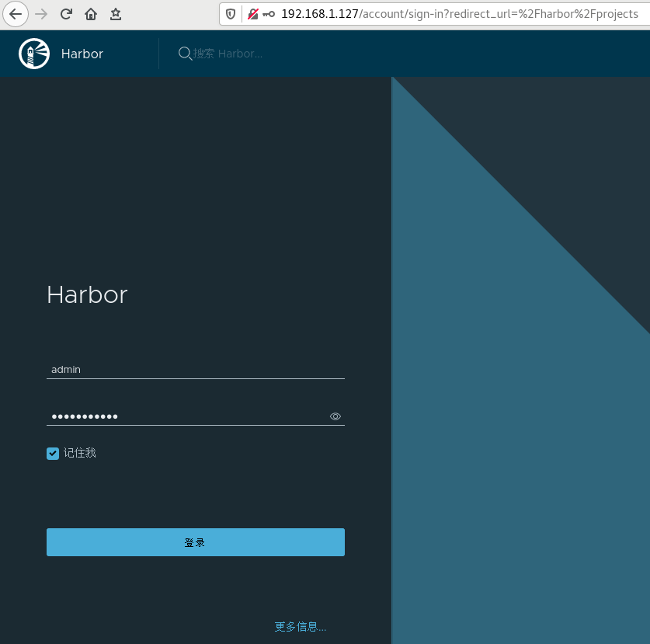Open saved logins key icon
This screenshot has height=644, width=650.
(x=269, y=14)
